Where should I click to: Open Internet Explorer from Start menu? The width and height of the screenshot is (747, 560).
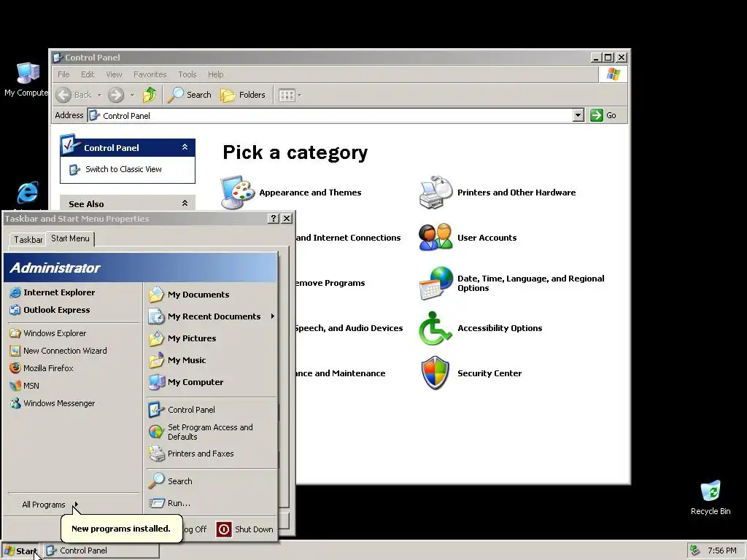click(53, 292)
